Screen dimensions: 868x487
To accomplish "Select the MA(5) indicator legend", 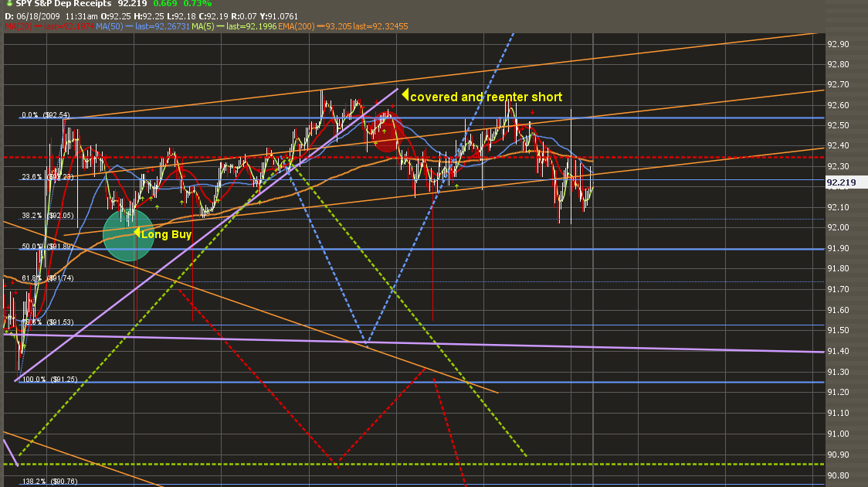I will pos(234,26).
